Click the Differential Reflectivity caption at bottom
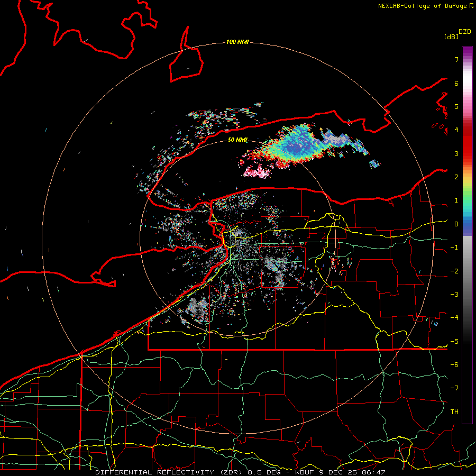 pyautogui.click(x=240, y=472)
